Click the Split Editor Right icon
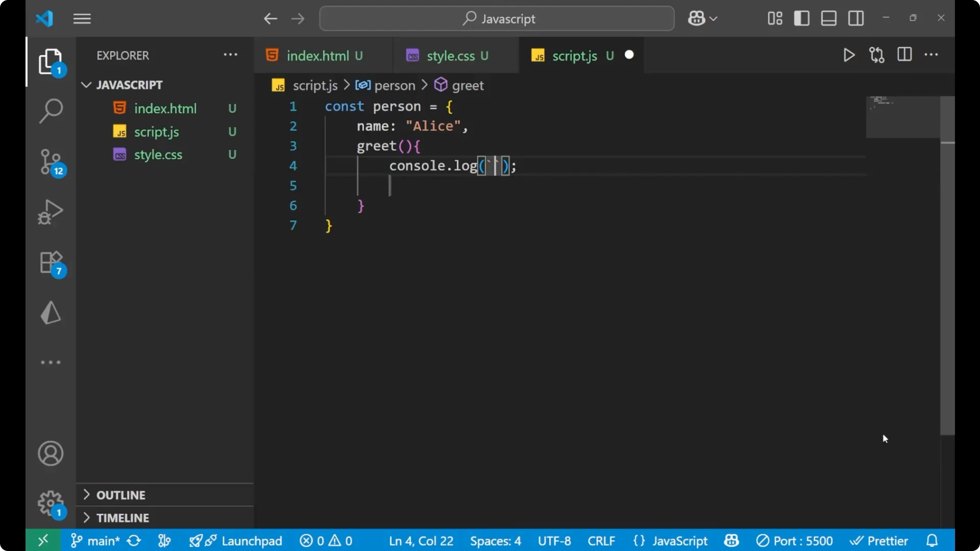The height and width of the screenshot is (551, 980). tap(904, 55)
